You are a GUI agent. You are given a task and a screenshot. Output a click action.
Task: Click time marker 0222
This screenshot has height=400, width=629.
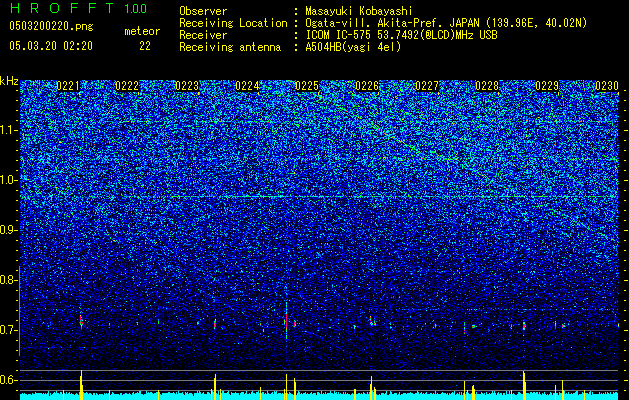tap(127, 86)
